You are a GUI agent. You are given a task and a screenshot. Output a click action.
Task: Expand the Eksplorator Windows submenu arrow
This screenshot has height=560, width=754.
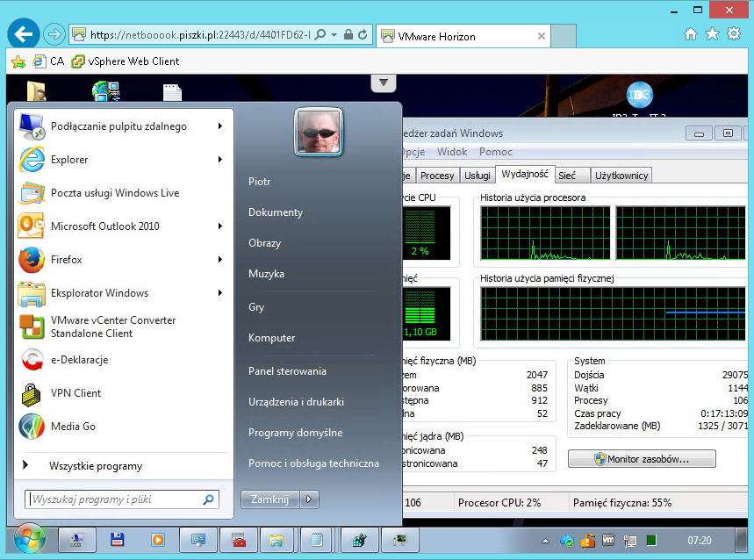[219, 293]
